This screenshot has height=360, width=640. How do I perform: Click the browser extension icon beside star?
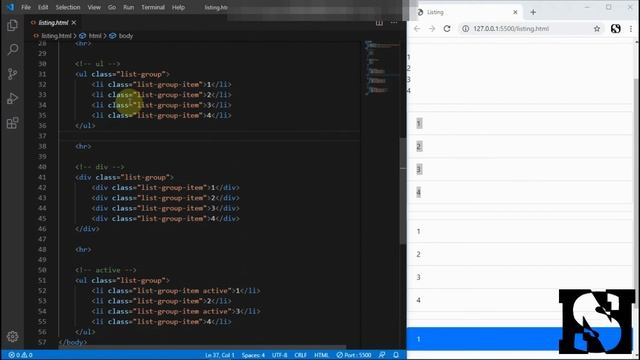(616, 29)
